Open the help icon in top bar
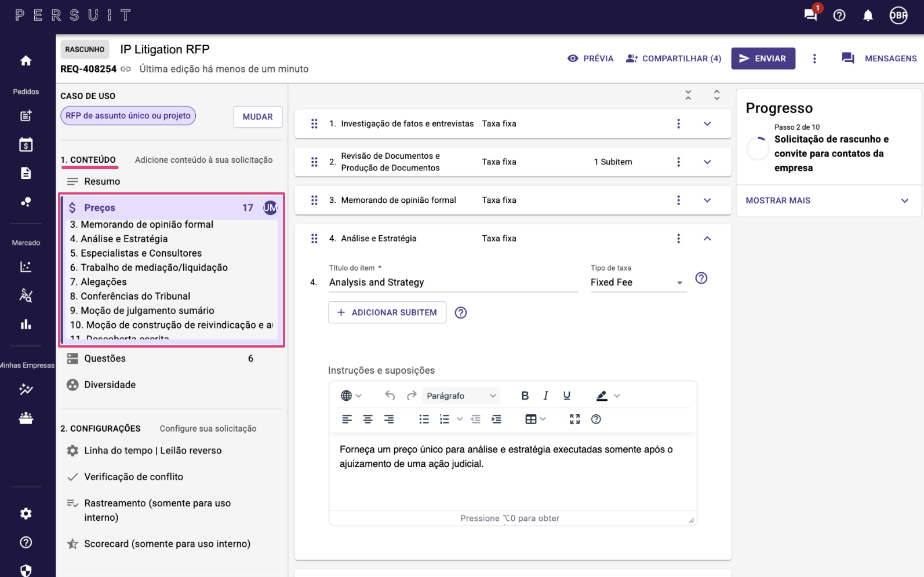The height and width of the screenshot is (577, 924). tap(839, 16)
